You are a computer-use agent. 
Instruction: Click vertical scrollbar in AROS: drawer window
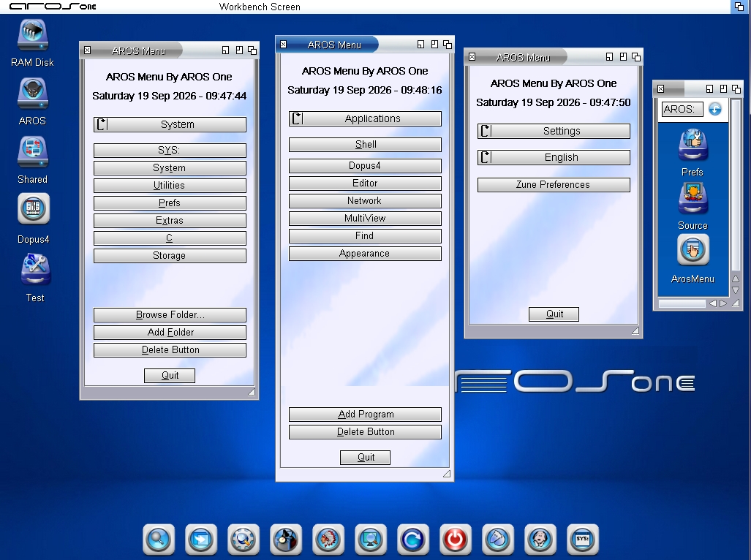(736, 185)
